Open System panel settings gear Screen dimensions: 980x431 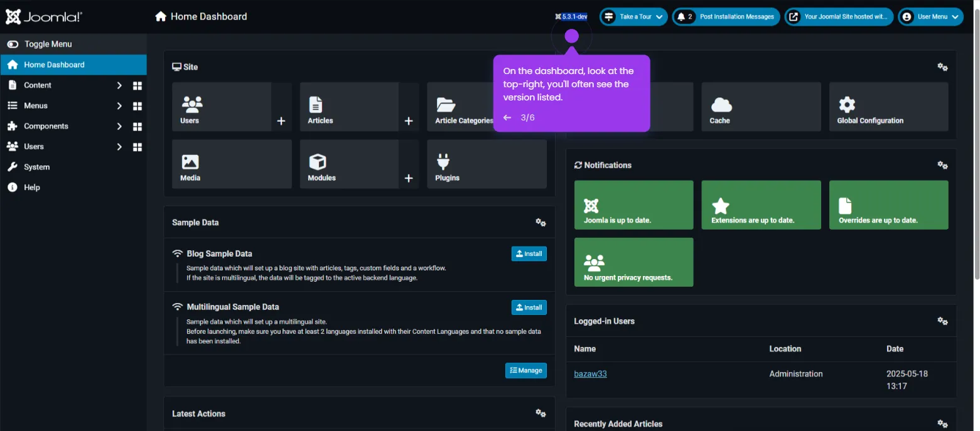pos(942,67)
